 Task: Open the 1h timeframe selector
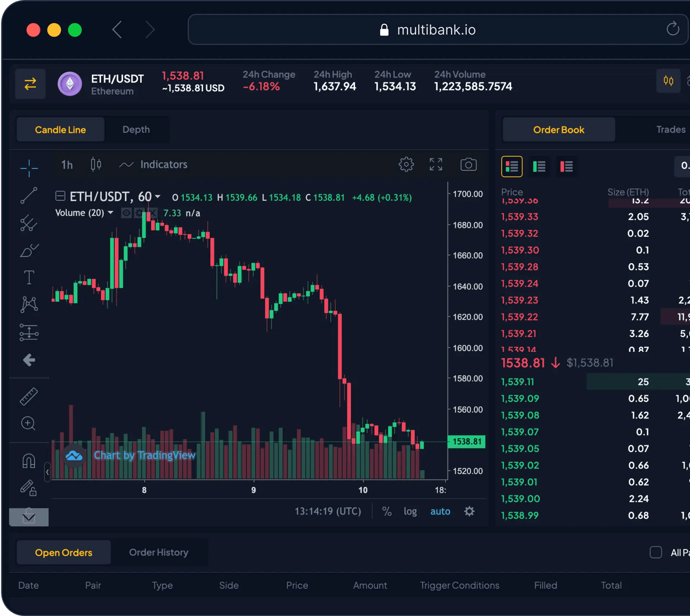click(x=67, y=165)
